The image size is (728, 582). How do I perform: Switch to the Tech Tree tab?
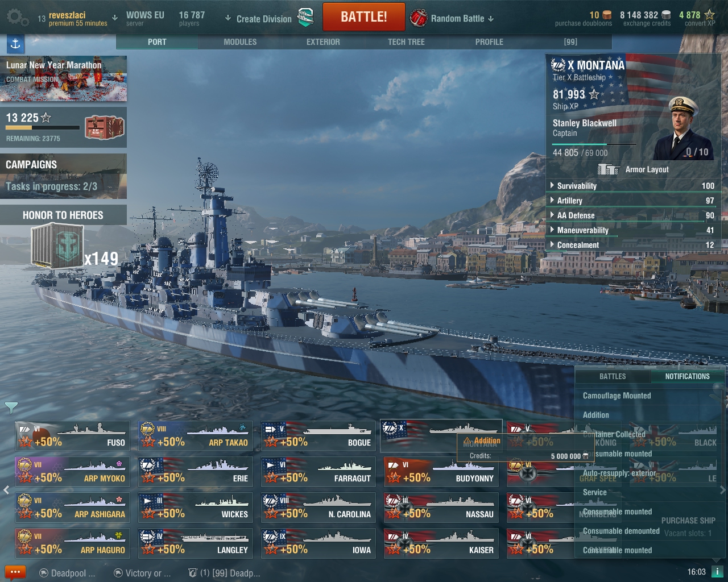pos(406,42)
